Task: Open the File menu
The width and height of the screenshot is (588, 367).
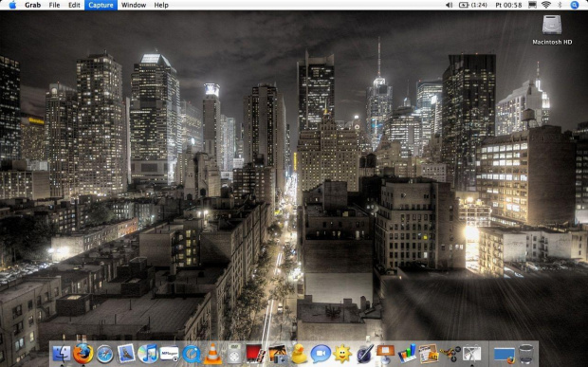Action: click(x=54, y=5)
